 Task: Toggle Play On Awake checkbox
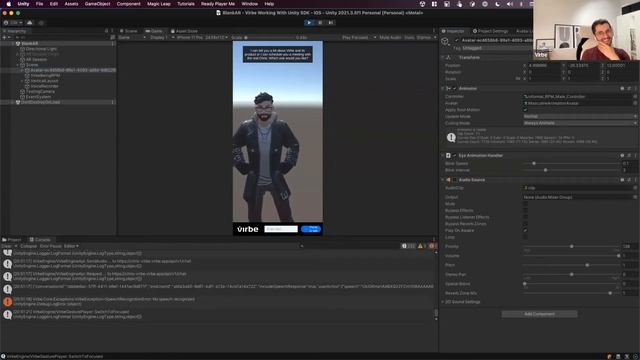[x=525, y=230]
